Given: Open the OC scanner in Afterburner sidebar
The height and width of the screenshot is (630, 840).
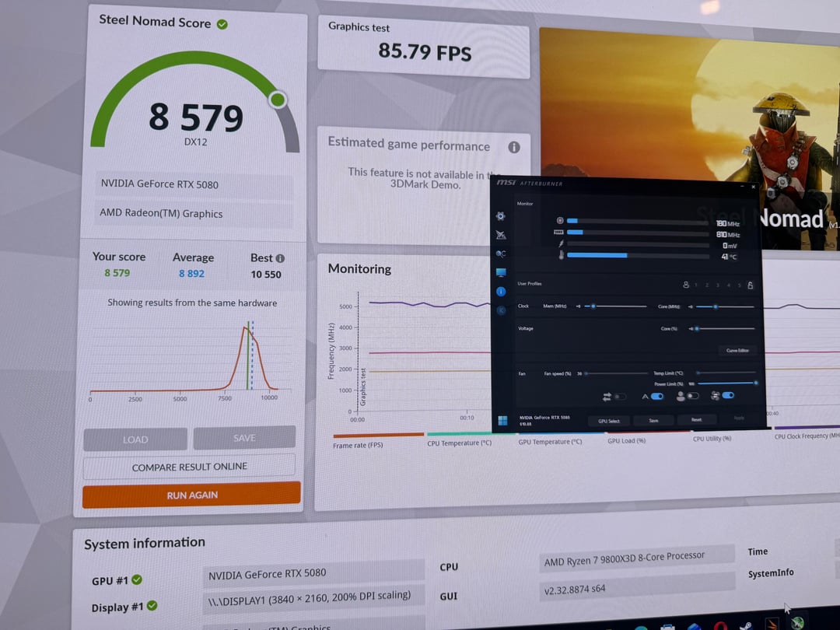Looking at the screenshot, I should pos(501,254).
